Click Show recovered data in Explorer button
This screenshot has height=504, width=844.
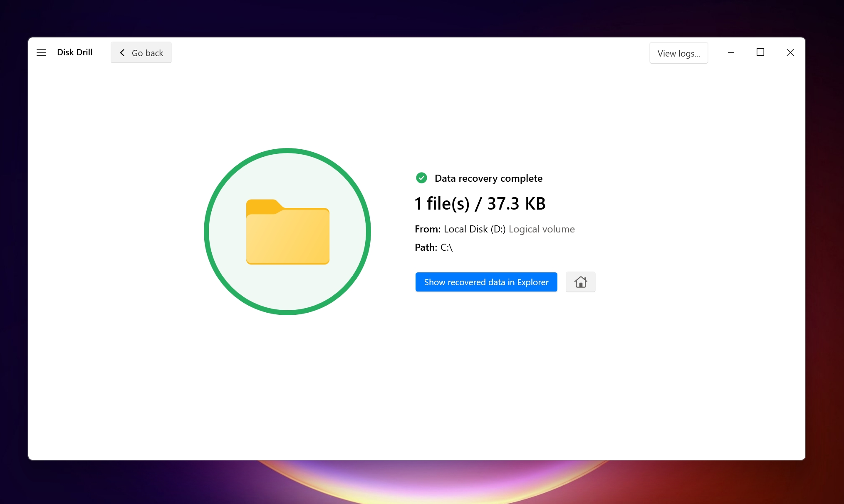click(486, 282)
